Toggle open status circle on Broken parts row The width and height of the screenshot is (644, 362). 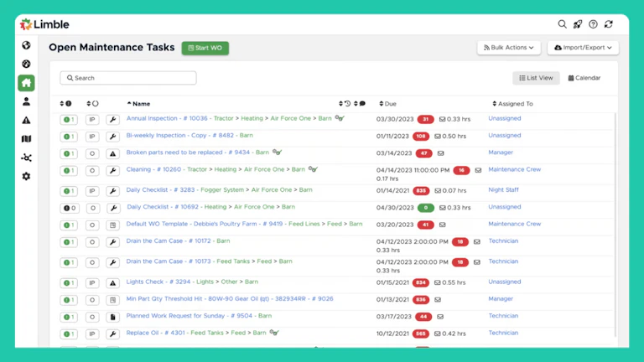pos(92,154)
